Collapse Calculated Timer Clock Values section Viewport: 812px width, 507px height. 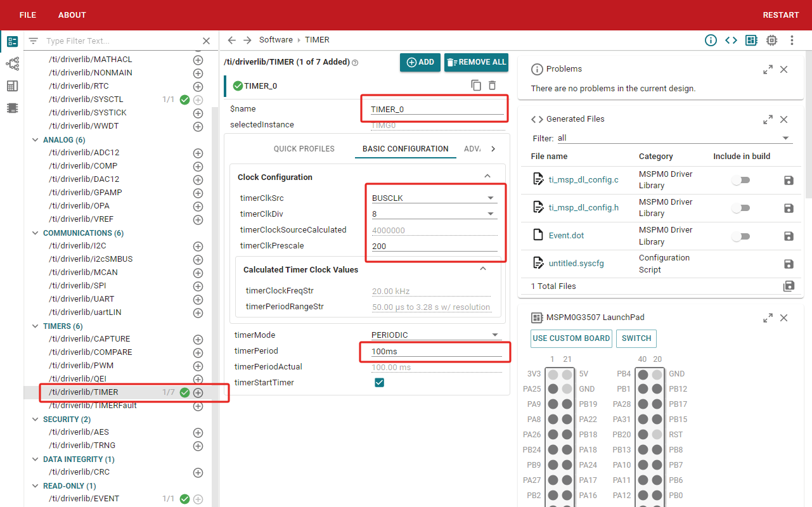(x=483, y=269)
